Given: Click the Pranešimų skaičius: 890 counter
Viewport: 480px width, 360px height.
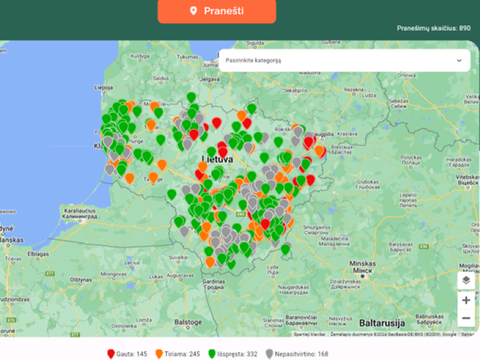Looking at the screenshot, I should pos(434,28).
